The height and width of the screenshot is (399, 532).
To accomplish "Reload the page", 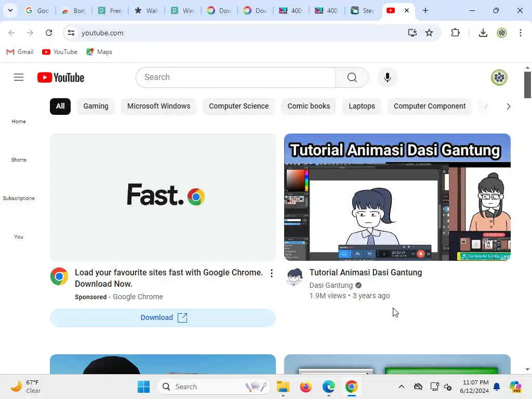I will 49,33.
